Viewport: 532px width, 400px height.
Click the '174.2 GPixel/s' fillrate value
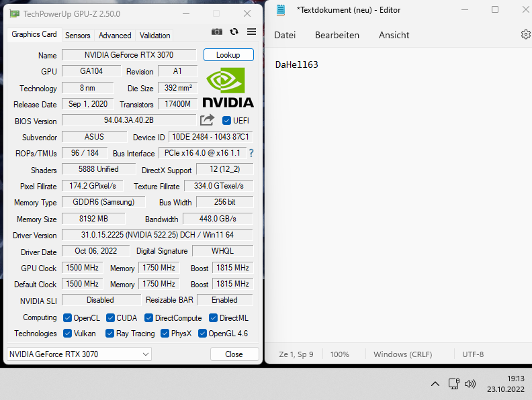pyautogui.click(x=93, y=186)
